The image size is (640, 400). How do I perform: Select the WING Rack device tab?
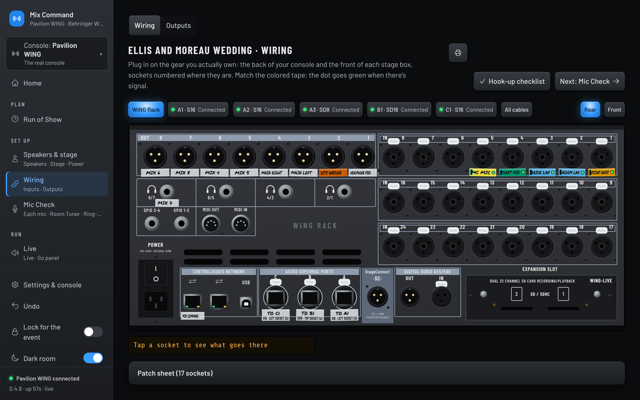(146, 109)
